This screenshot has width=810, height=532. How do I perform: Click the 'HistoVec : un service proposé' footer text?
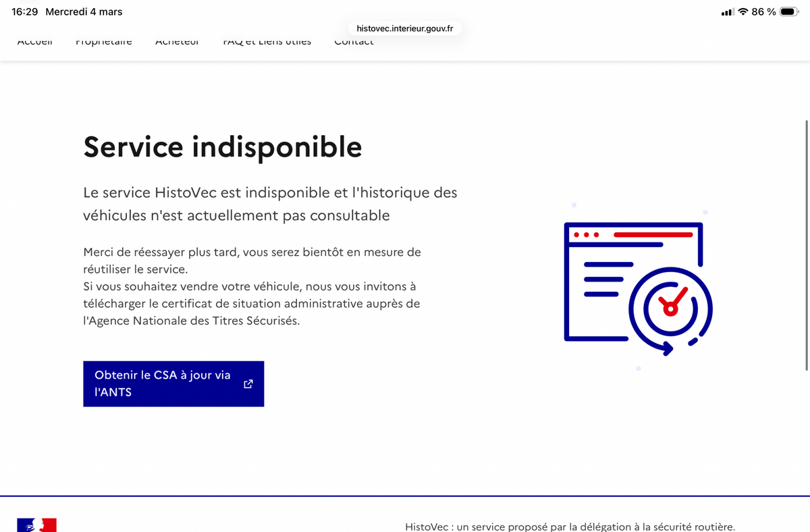570,527
